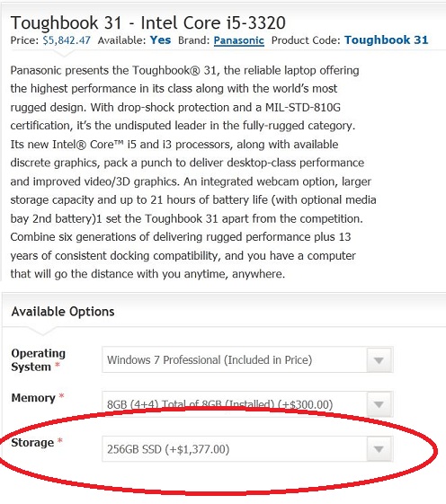Click the Toughbook 31 product code

386,40
